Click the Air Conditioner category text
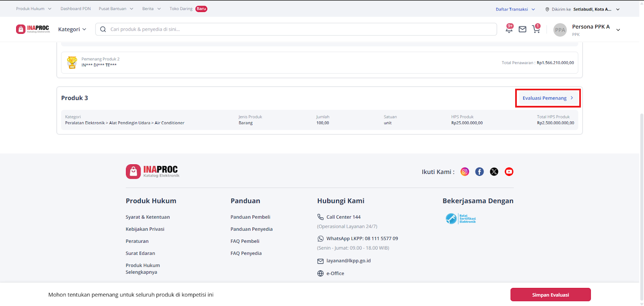644x306 pixels. (x=169, y=123)
